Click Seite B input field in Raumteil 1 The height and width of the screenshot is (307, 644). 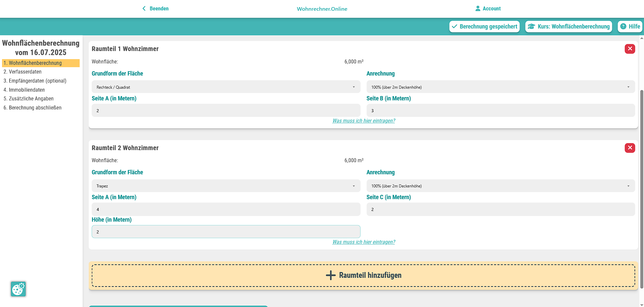coord(500,111)
